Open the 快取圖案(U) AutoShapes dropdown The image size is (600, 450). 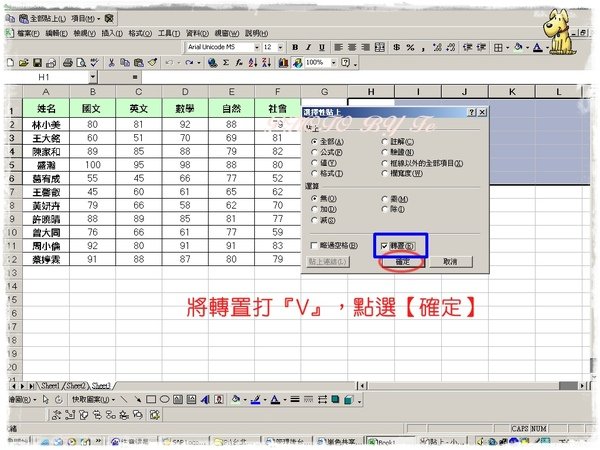93,399
